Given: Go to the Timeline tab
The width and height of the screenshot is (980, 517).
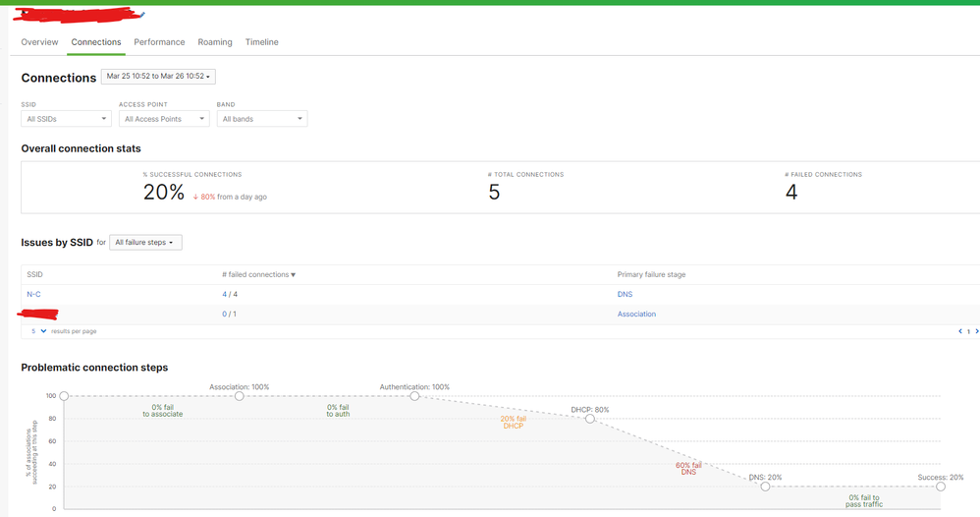Looking at the screenshot, I should coord(261,42).
